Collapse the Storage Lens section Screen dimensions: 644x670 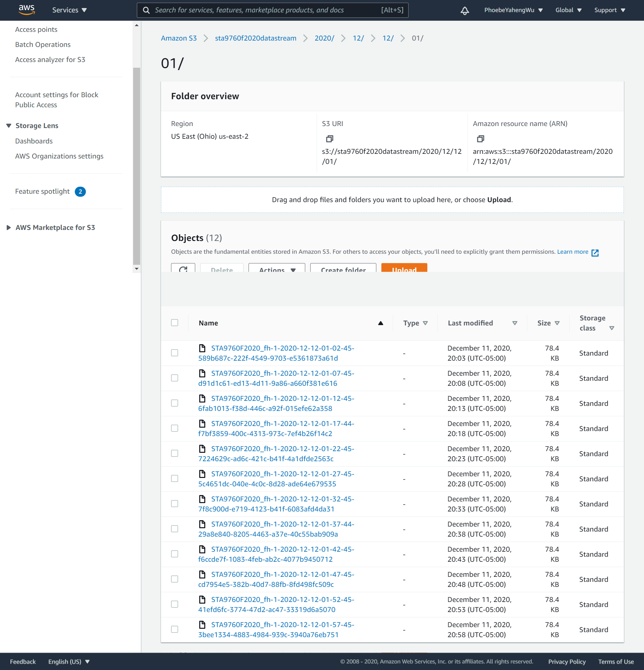click(8, 125)
